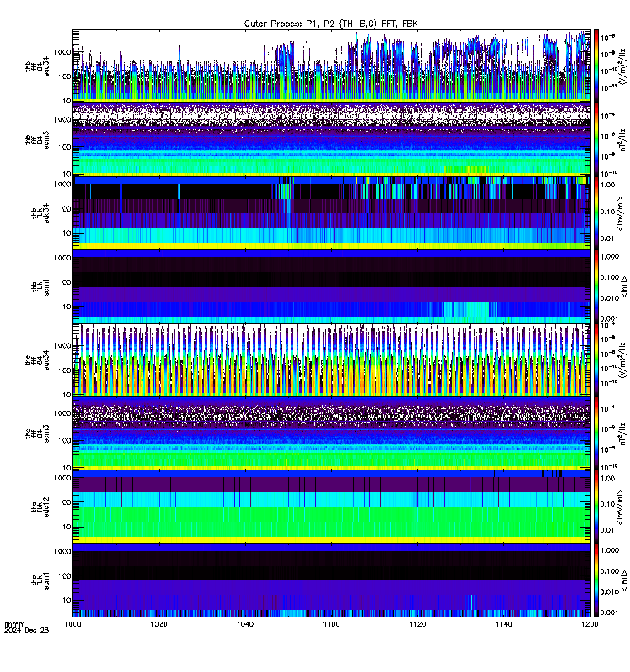
Task: Click the 0.10 colorbar value of the thb edc34 panel
Action: pos(607,212)
